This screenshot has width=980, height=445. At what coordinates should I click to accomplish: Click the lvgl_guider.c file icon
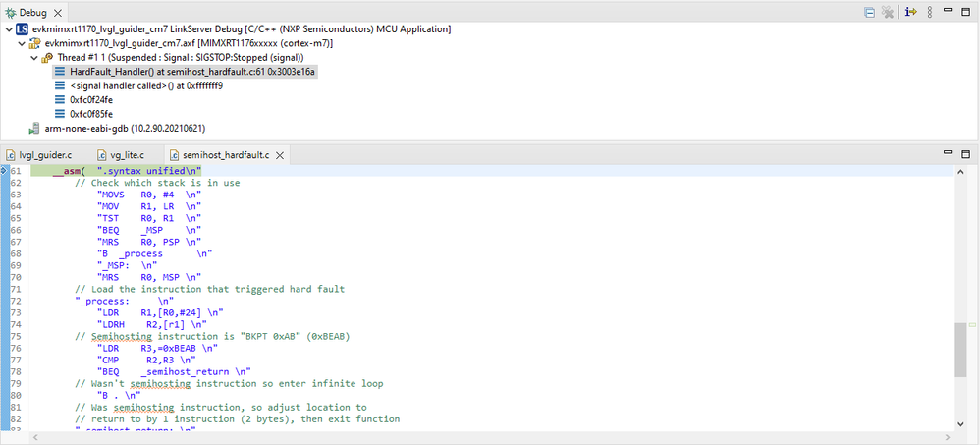pos(11,155)
